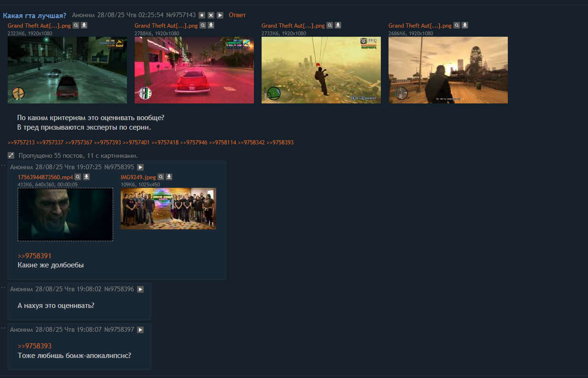Search icon for IMG9249.jpeg
Image resolution: width=588 pixels, height=378 pixels.
161,177
